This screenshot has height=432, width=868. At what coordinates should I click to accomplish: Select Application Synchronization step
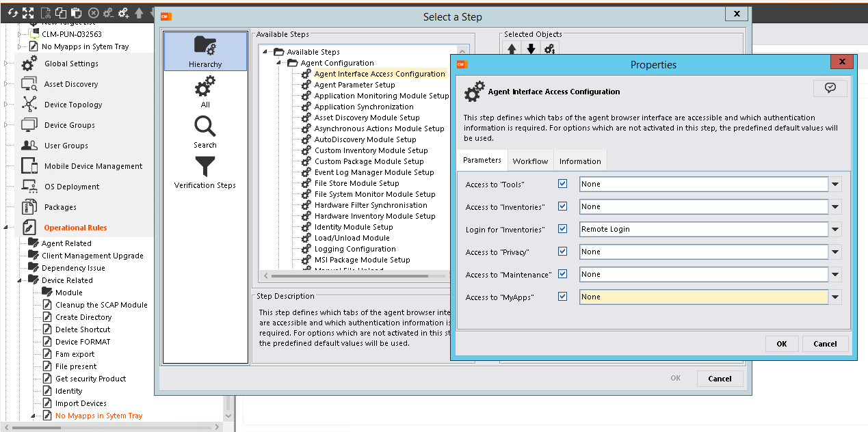coord(364,107)
